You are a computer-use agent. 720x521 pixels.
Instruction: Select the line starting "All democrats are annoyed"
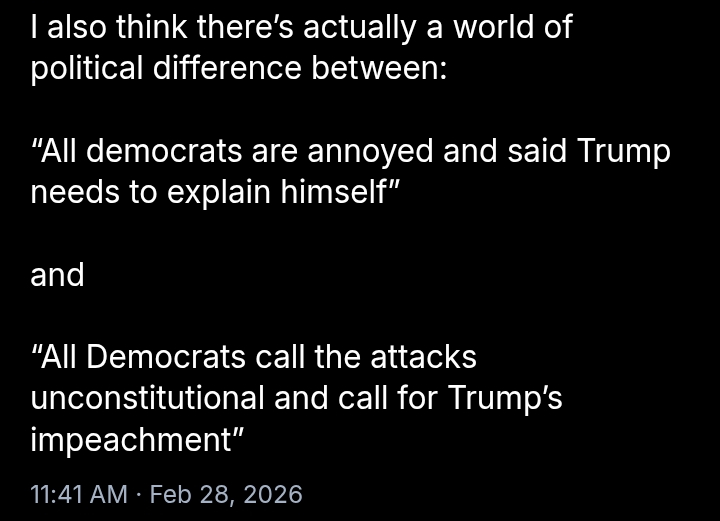(x=350, y=151)
